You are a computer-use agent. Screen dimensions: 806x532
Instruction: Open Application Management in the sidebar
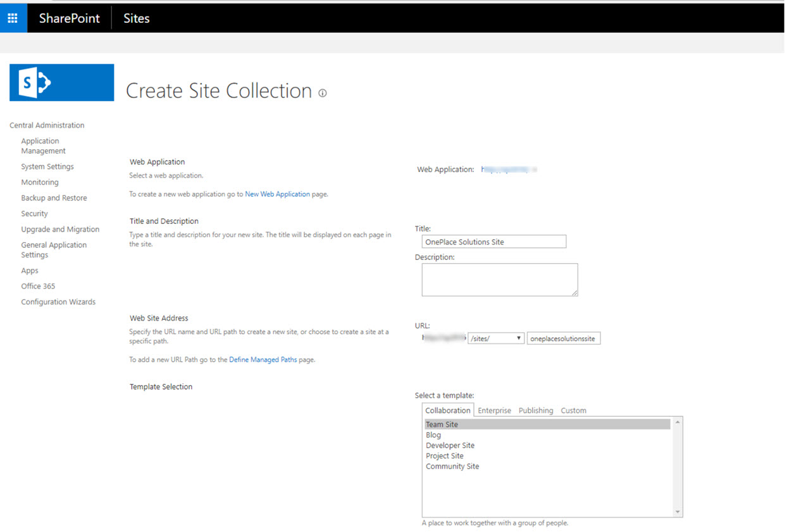43,146
